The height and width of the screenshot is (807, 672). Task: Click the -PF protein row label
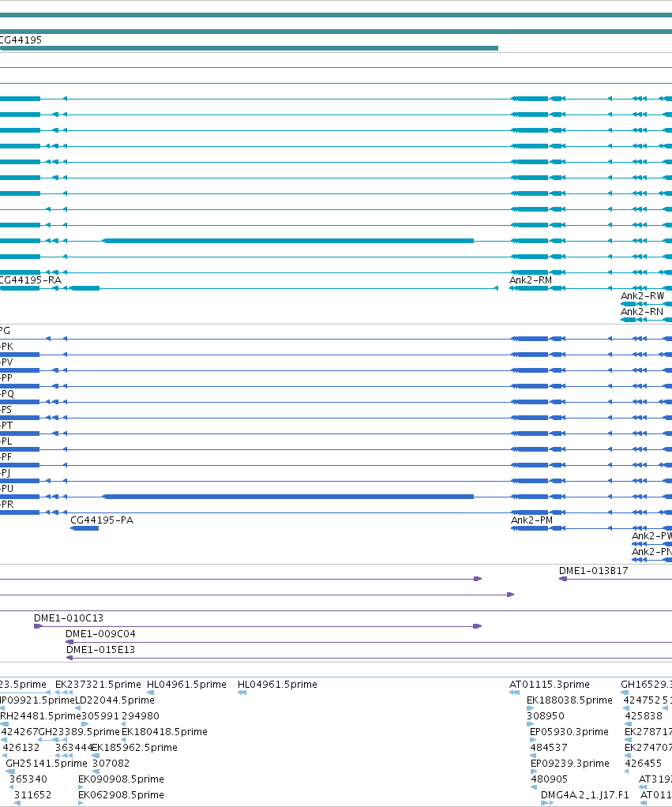[x=6, y=457]
